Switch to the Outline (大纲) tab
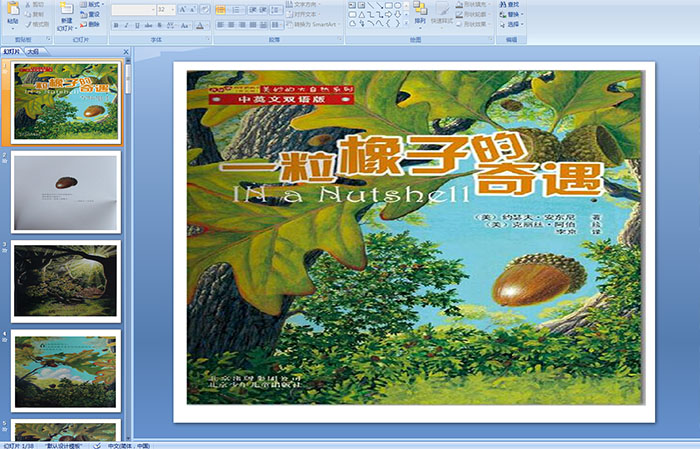This screenshot has width=700, height=449. (x=34, y=51)
